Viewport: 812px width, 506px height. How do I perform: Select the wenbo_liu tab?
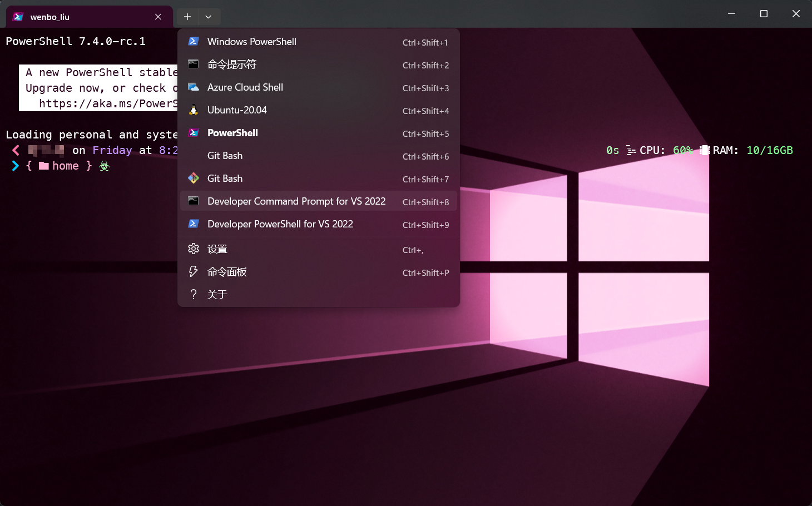pos(89,17)
